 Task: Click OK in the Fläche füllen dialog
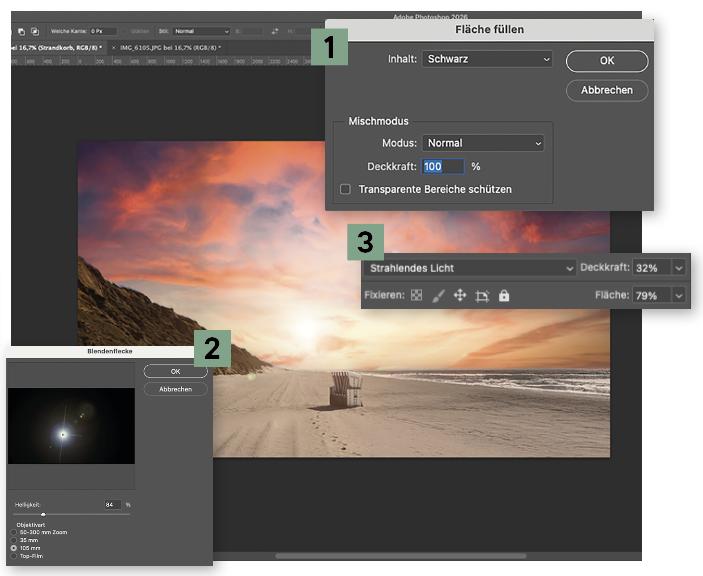point(606,61)
